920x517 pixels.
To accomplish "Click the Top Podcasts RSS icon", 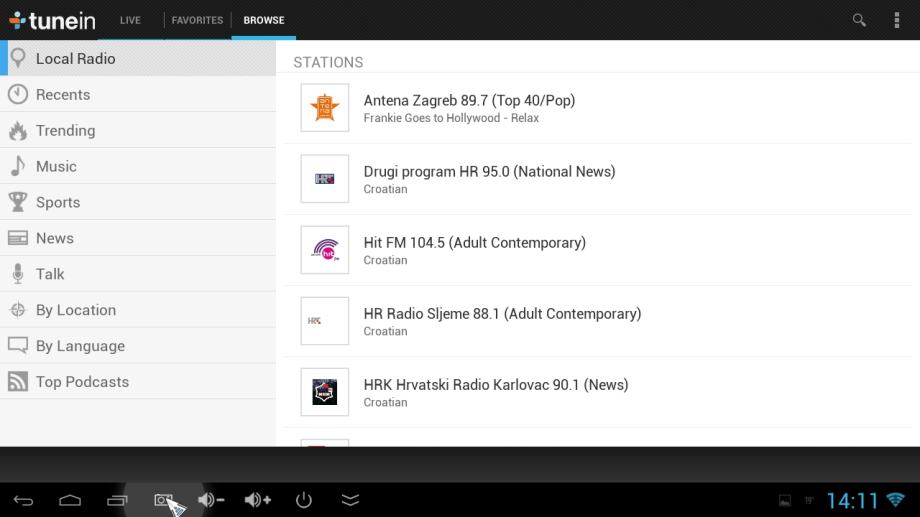I will tap(18, 381).
